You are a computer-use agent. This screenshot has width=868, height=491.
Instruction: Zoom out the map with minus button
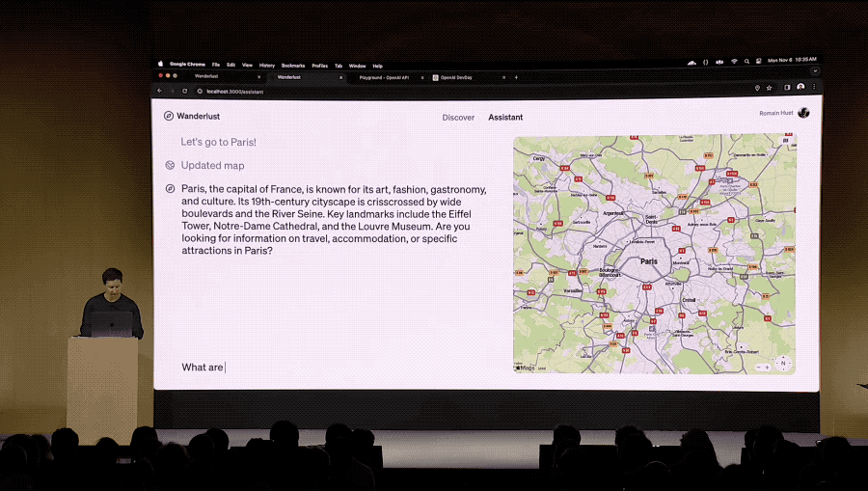click(759, 367)
